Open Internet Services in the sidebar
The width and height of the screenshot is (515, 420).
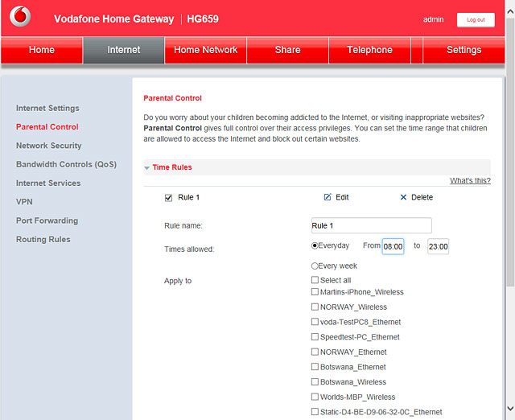coord(48,183)
